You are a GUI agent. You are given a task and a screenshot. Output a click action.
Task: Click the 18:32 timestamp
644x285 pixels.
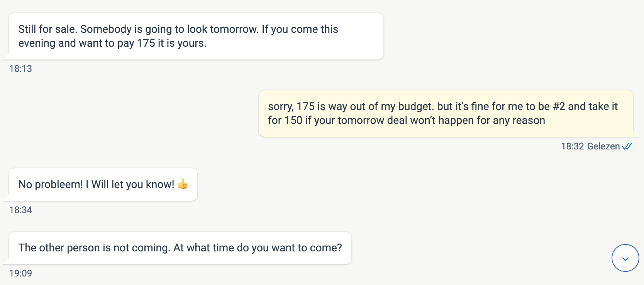572,146
